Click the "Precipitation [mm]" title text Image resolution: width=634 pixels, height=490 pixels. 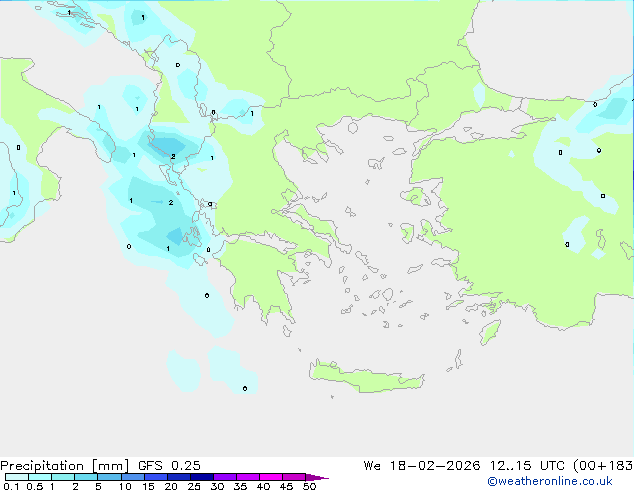click(x=65, y=466)
